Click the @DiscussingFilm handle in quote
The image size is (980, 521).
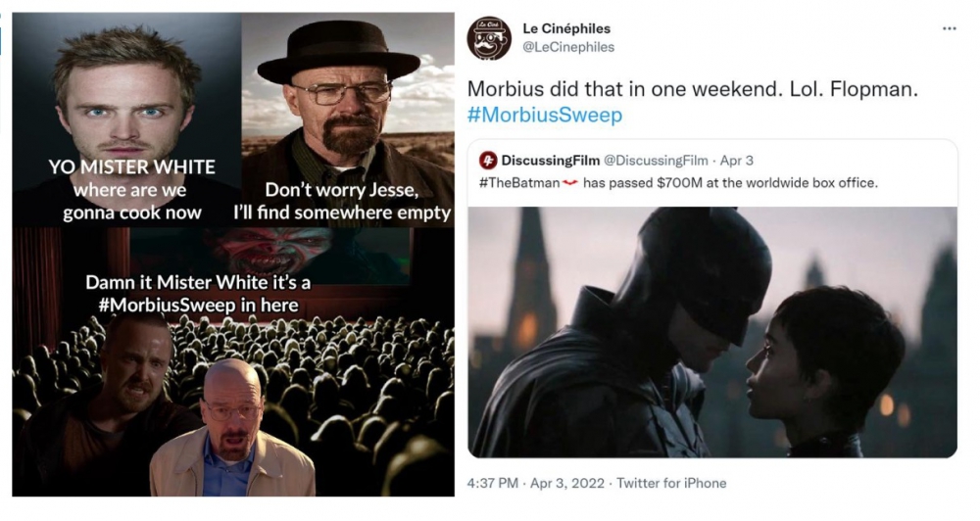coord(655,161)
